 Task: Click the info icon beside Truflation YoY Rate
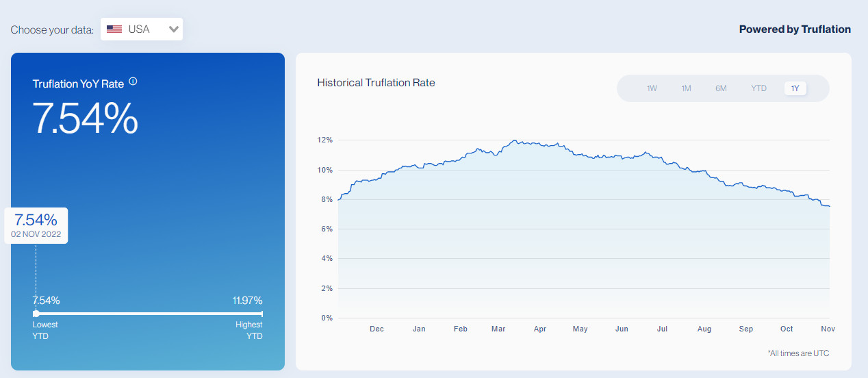click(x=133, y=81)
